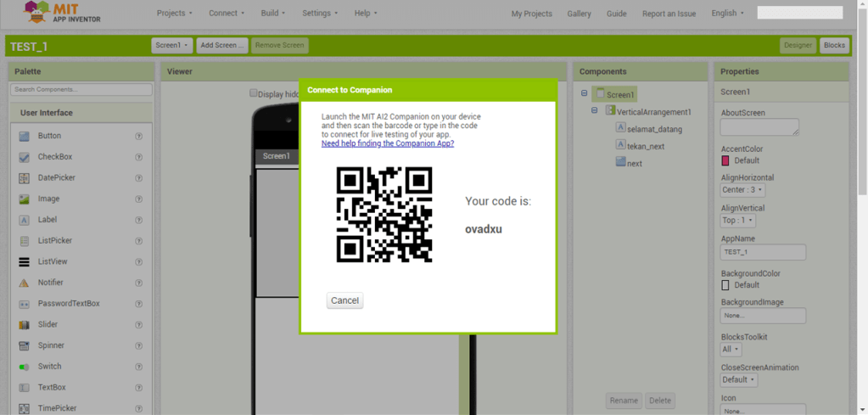Viewport: 868px width, 415px height.
Task: Open the Companion App help link
Action: tap(388, 143)
